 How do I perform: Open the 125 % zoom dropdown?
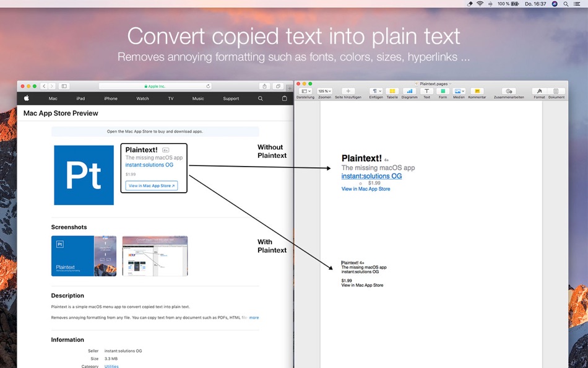pyautogui.click(x=324, y=91)
